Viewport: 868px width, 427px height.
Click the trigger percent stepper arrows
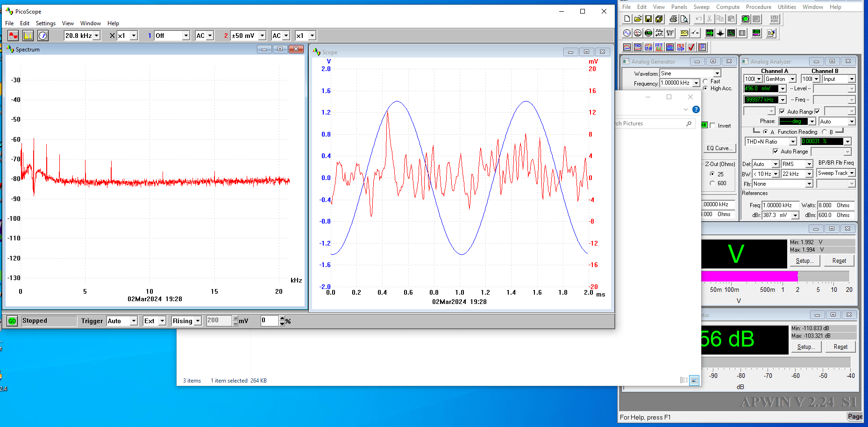(x=282, y=321)
